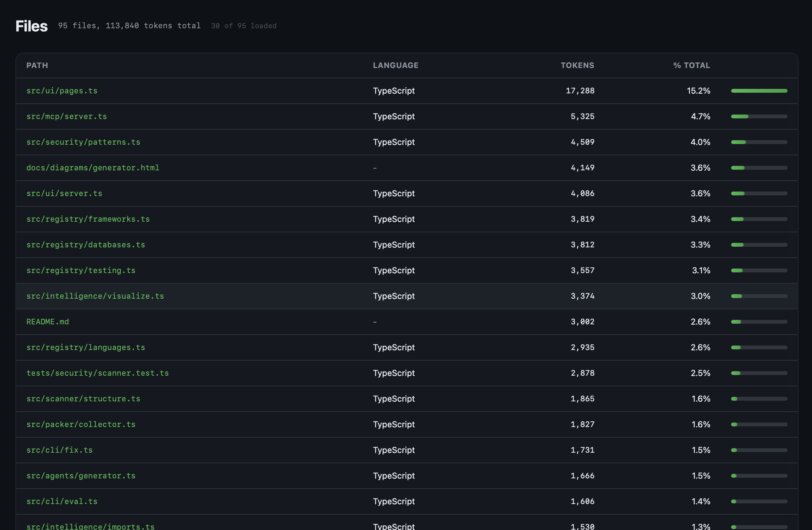
Task: Open src/cli/fix.ts file link
Action: [x=59, y=450]
